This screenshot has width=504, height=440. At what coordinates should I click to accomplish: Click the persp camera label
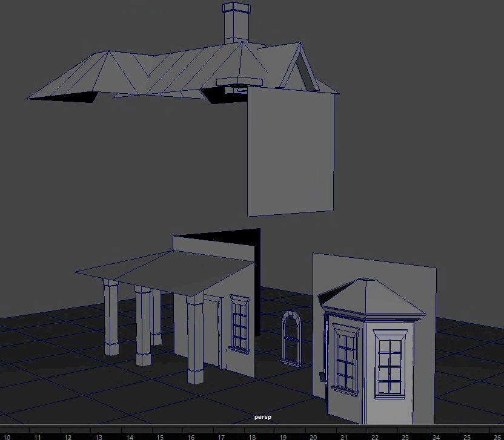click(x=264, y=418)
